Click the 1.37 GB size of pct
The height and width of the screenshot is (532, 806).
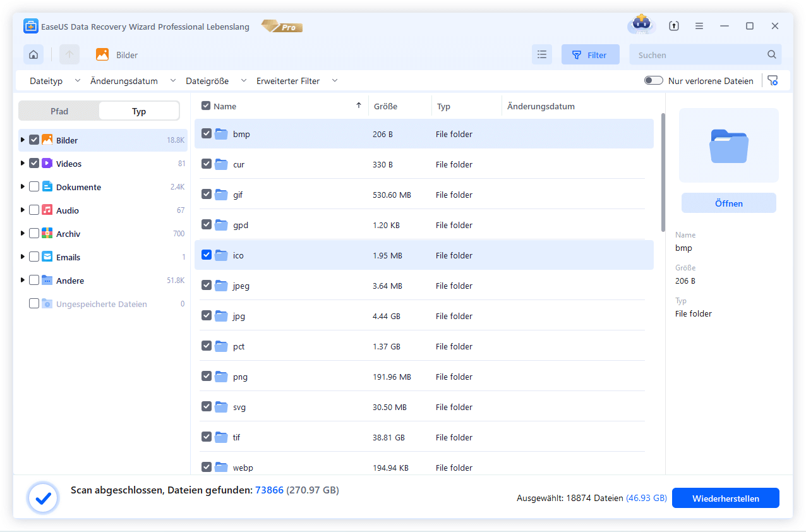[x=387, y=346]
